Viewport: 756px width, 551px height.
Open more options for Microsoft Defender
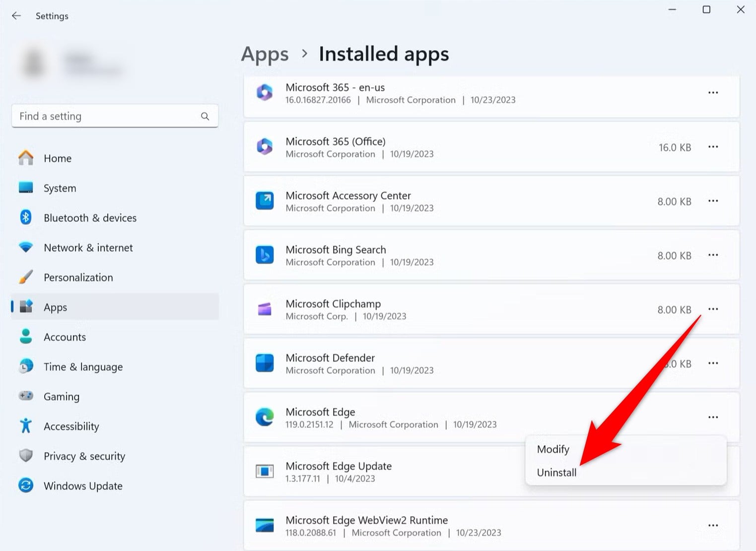click(713, 363)
